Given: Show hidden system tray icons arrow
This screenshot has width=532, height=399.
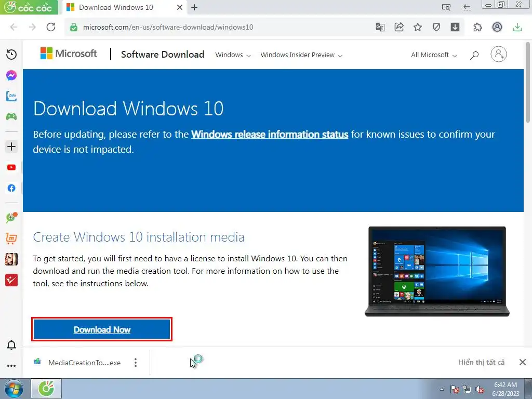Looking at the screenshot, I should pyautogui.click(x=442, y=389).
